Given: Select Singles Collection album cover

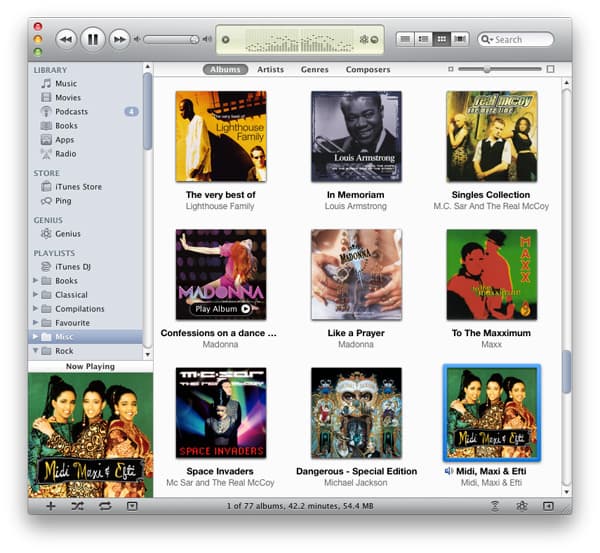Looking at the screenshot, I should pyautogui.click(x=492, y=137).
